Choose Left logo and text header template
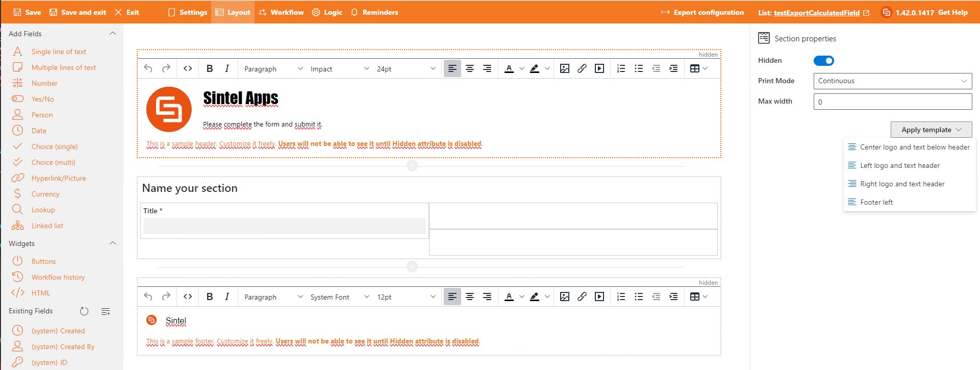The image size is (980, 370). click(899, 165)
